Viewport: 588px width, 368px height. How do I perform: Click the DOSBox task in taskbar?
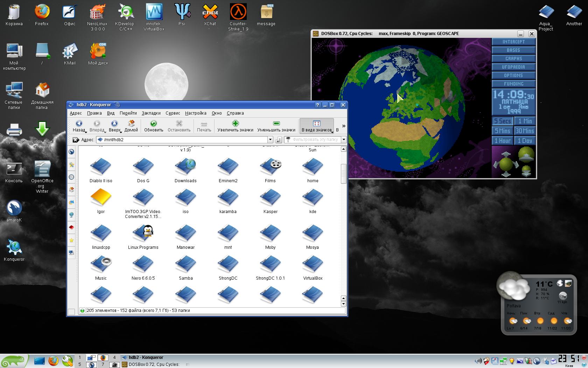tap(156, 364)
